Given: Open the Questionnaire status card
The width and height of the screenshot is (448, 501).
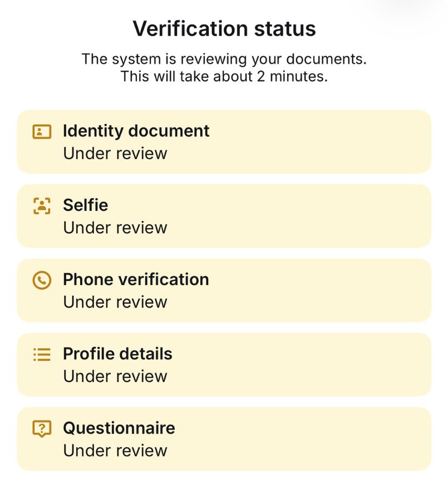Looking at the screenshot, I should 224,439.
